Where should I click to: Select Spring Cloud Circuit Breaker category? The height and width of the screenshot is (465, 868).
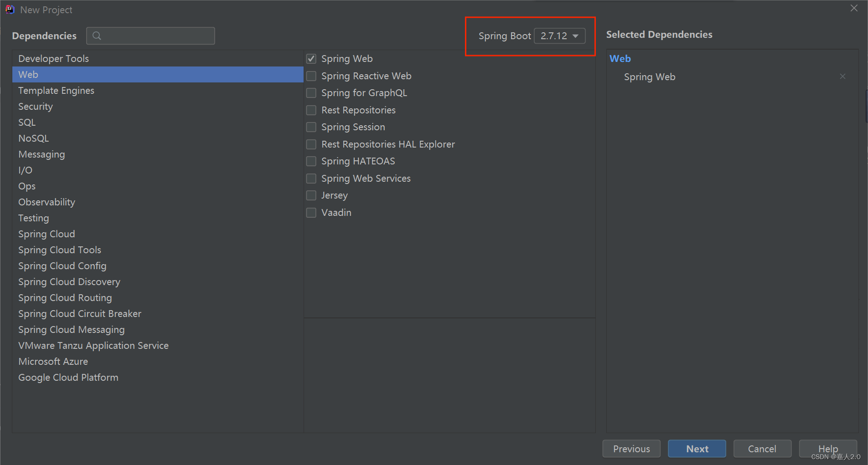[158, 313]
